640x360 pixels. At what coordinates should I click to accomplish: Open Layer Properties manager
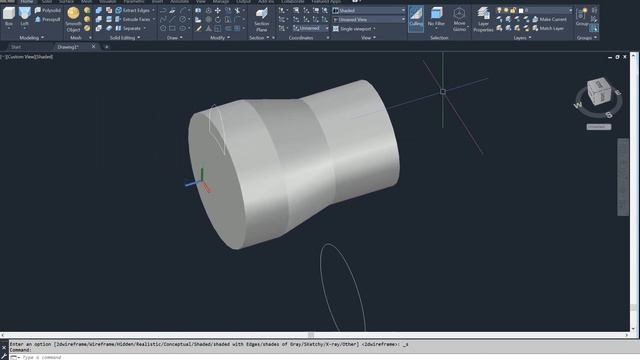click(x=483, y=19)
